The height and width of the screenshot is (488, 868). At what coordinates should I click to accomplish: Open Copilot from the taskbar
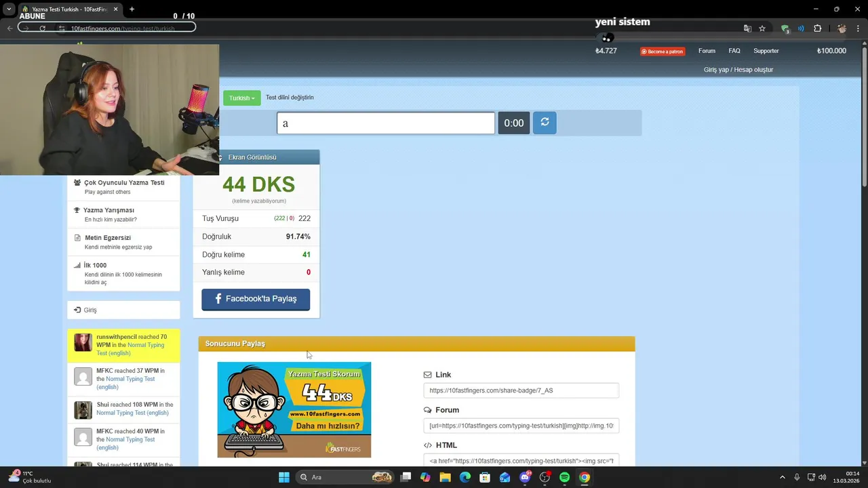[425, 477]
